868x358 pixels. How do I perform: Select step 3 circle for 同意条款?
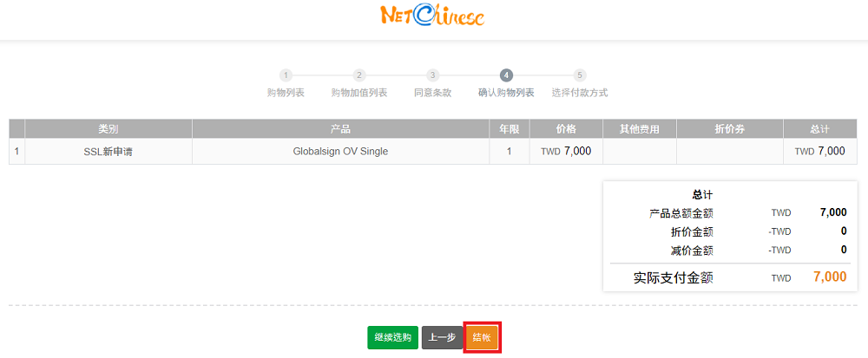click(432, 75)
